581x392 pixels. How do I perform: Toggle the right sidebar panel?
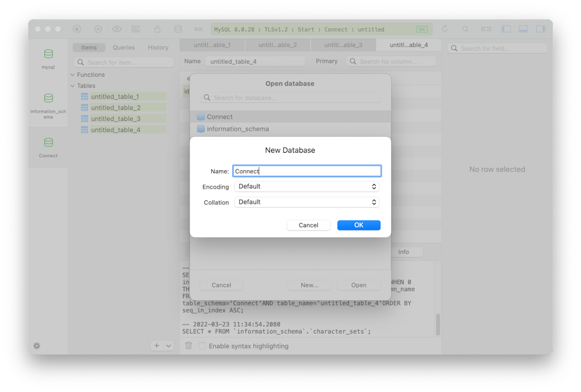point(540,29)
